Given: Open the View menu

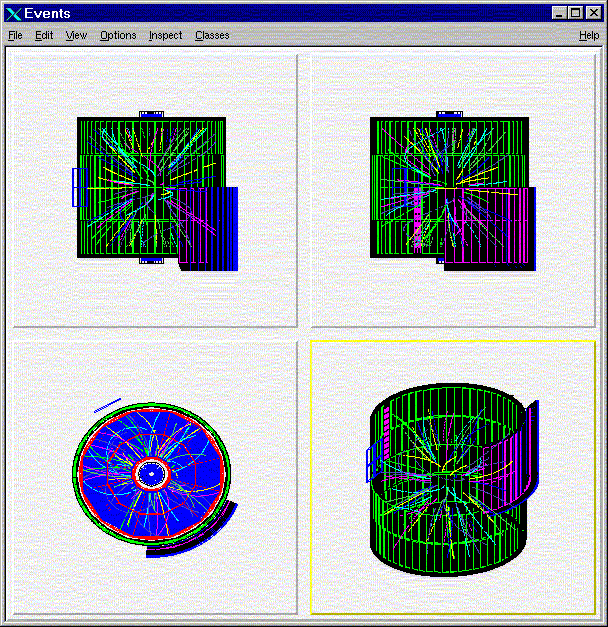Looking at the screenshot, I should pyautogui.click(x=76, y=35).
